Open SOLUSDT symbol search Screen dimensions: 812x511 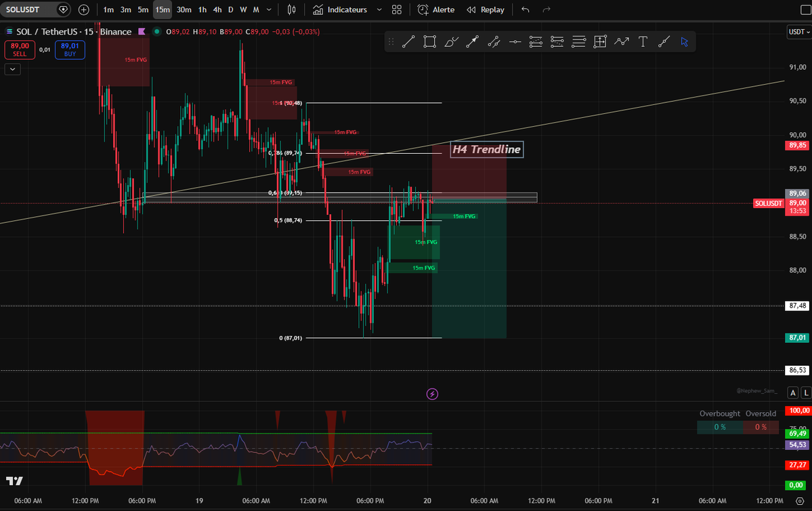coord(24,10)
